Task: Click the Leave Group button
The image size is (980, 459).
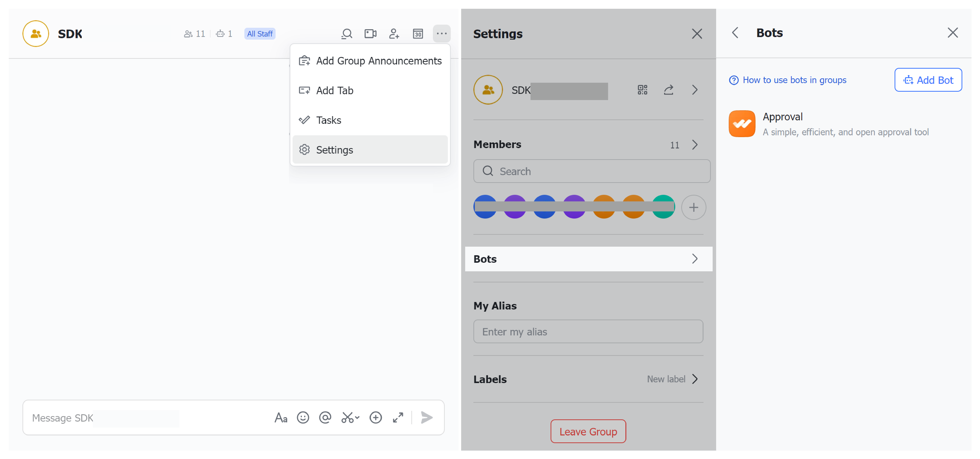Action: point(588,431)
